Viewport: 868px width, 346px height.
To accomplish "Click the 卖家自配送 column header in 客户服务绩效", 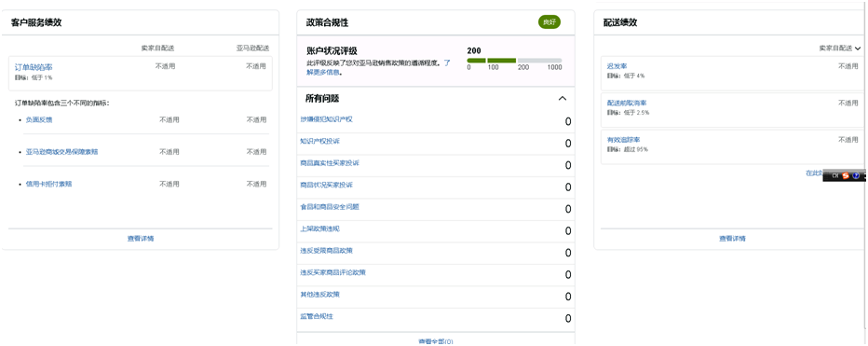I will [x=157, y=48].
